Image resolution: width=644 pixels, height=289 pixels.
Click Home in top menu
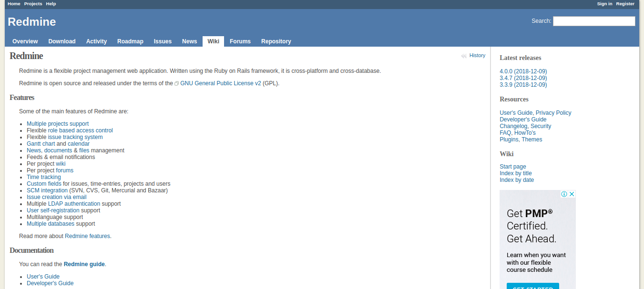tap(14, 4)
